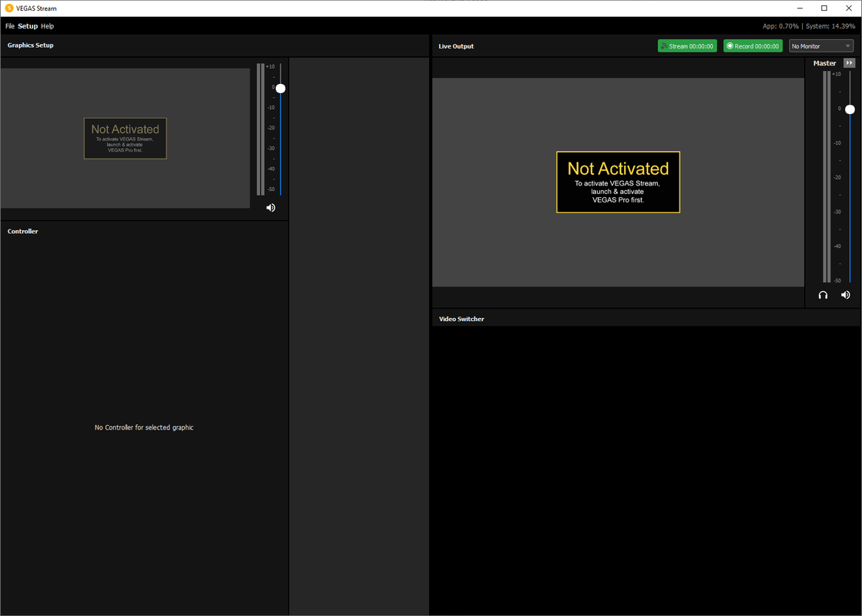Minimize the VEGAS Stream window
862x616 pixels.
click(x=800, y=8)
